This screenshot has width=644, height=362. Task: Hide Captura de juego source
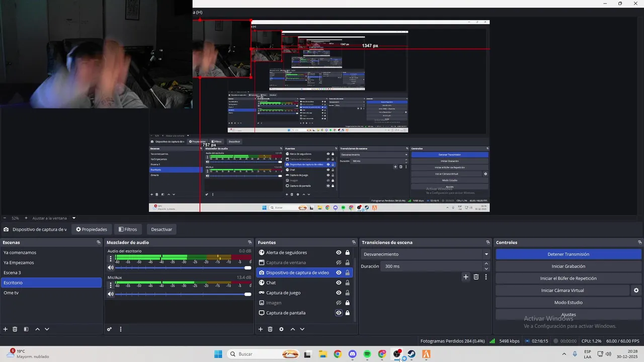pos(339,293)
